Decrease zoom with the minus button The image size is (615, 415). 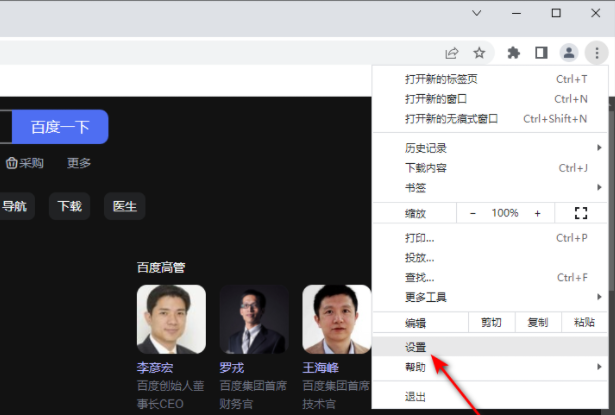[473, 213]
